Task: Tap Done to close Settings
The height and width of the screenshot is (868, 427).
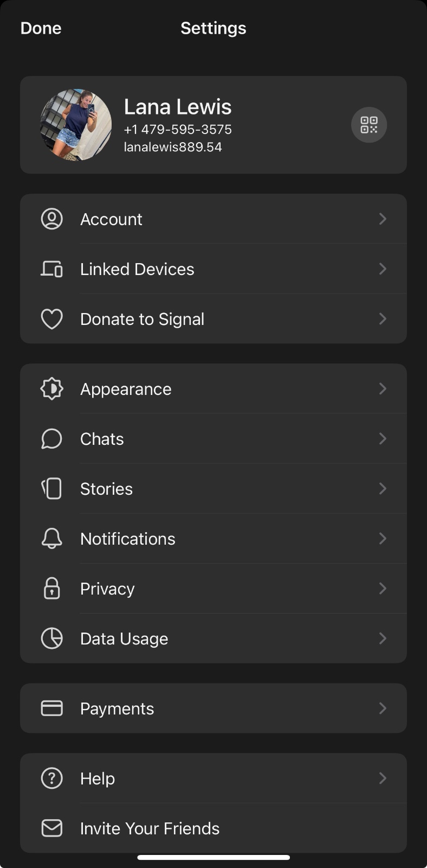Action: 41,28
